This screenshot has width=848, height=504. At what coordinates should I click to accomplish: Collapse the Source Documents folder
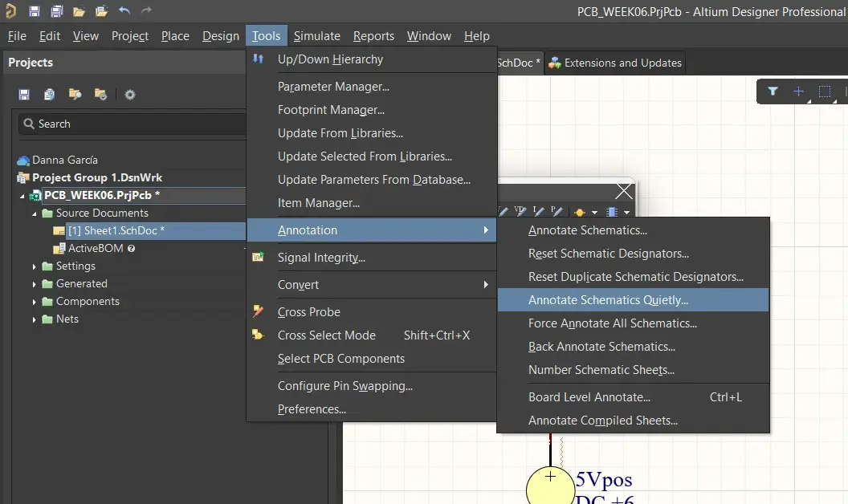tap(34, 213)
